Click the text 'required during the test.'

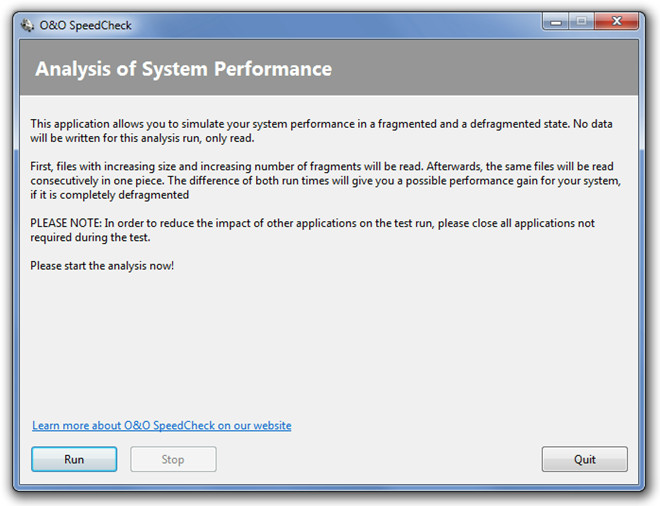coord(90,237)
